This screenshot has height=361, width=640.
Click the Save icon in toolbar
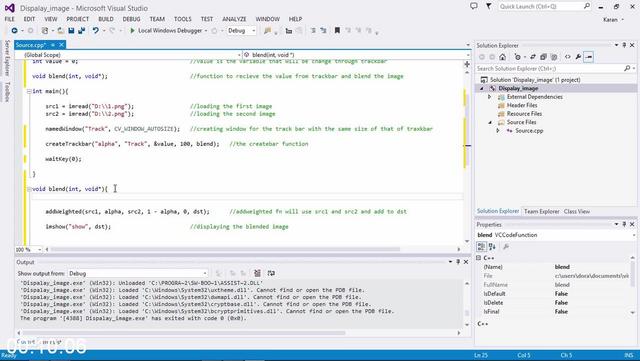(71, 31)
